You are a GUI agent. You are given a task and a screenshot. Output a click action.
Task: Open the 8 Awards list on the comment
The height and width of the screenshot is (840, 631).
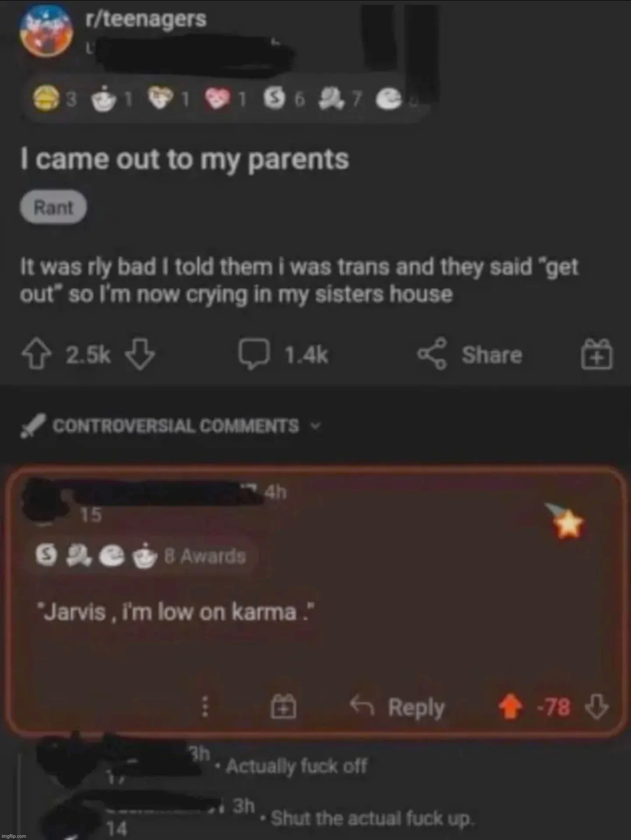point(141,556)
